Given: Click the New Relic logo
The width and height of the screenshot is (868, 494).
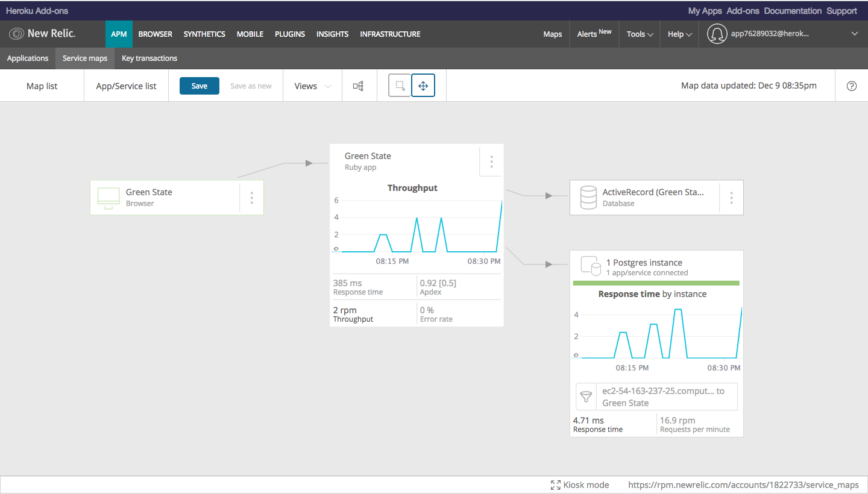Looking at the screenshot, I should 42,34.
